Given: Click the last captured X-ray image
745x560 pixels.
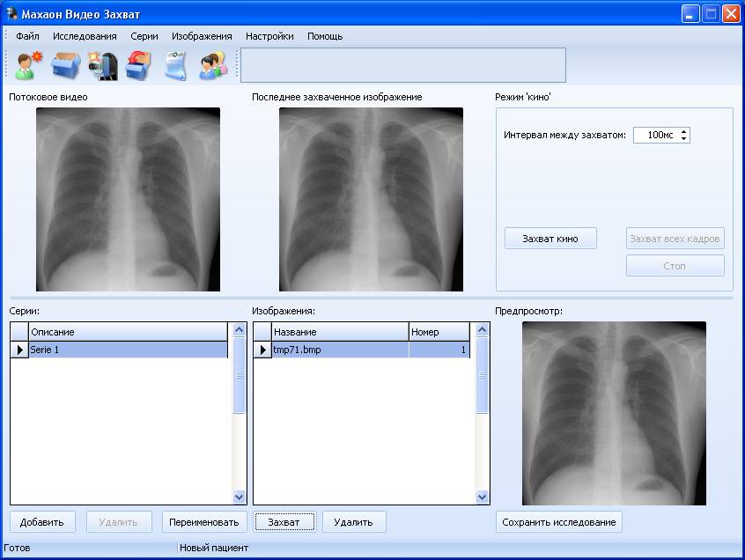Looking at the screenshot, I should (x=371, y=199).
